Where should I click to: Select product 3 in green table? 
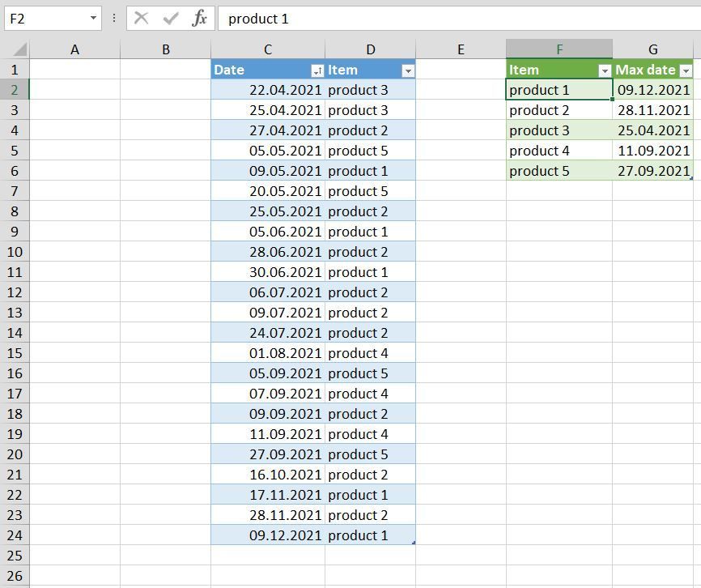click(x=559, y=130)
